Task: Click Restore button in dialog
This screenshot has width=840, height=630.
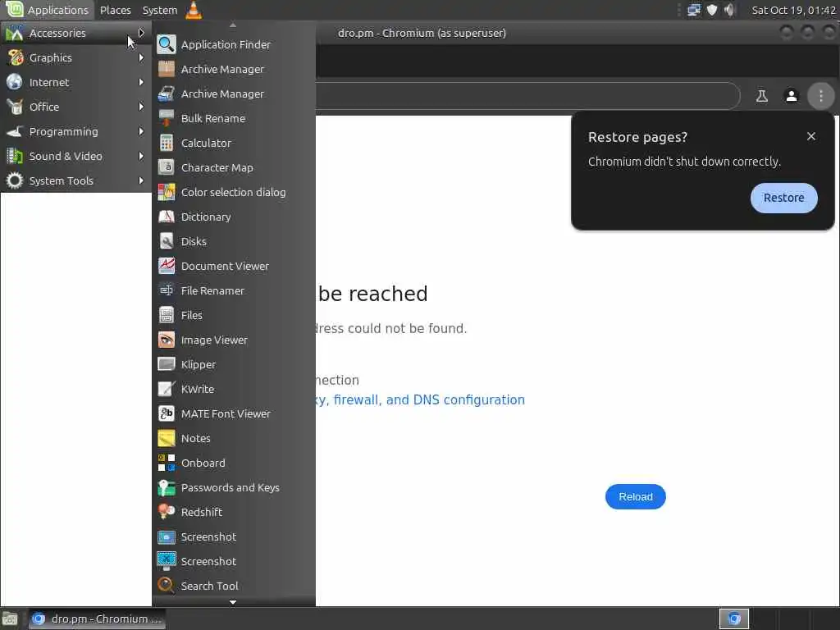Action: click(x=783, y=198)
